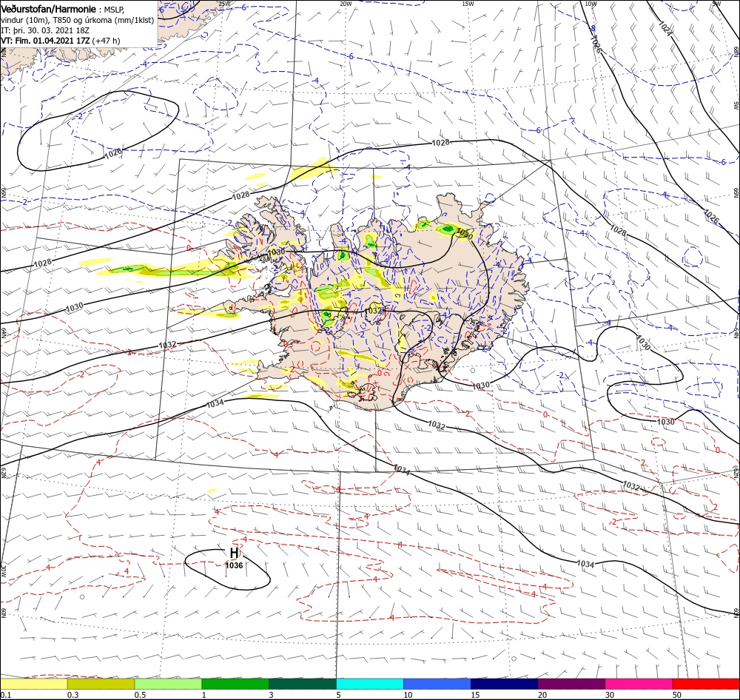Click the '50' legend scale value
The image size is (740, 700).
coord(677,695)
